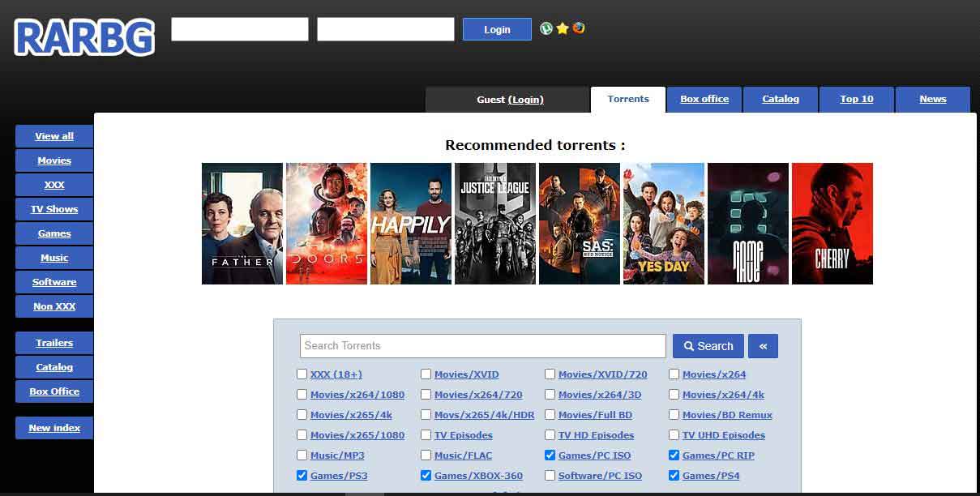Select TV Shows in the sidebar
980x496 pixels.
tap(54, 209)
